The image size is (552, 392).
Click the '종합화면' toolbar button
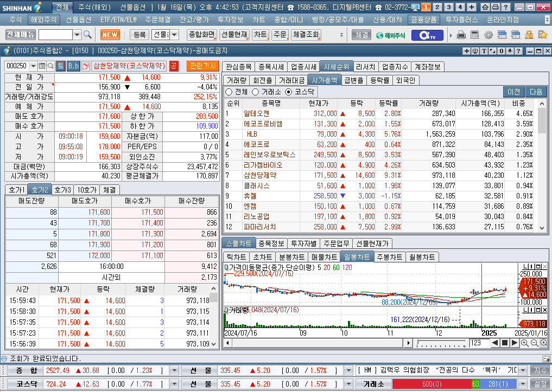pos(202,35)
